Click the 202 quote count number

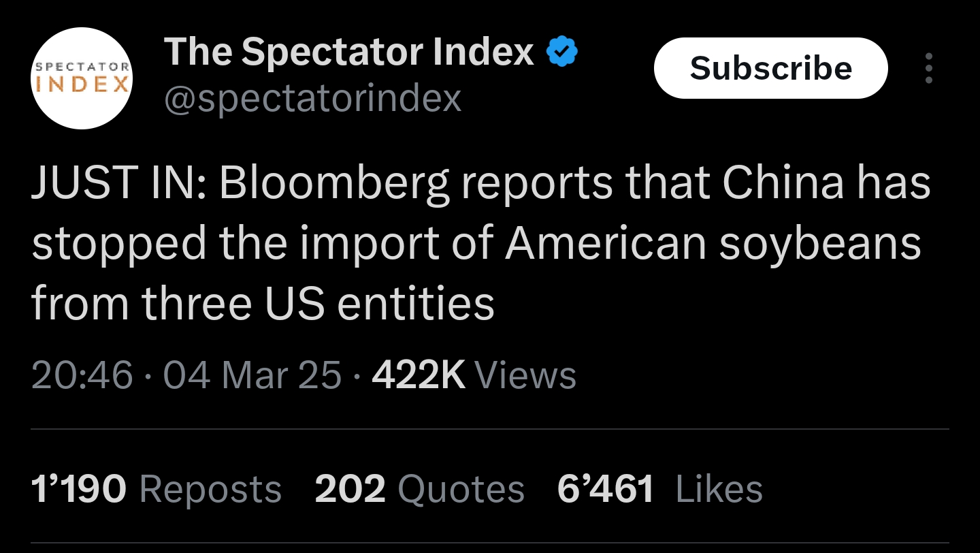tap(350, 489)
